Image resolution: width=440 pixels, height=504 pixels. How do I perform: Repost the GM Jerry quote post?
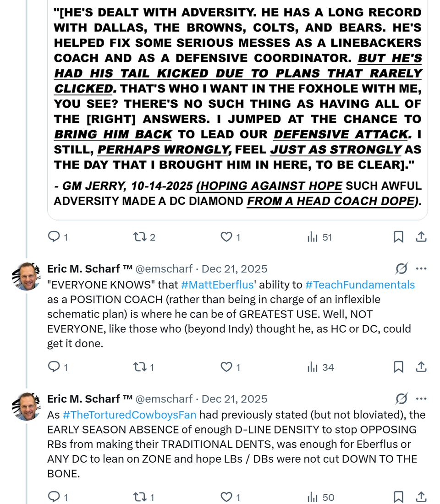click(x=138, y=237)
